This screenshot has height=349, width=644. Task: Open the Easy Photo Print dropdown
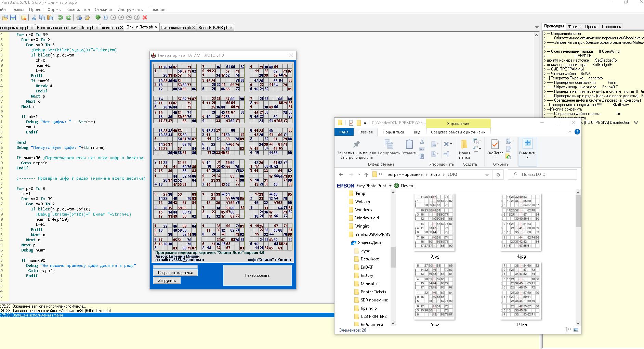[390, 186]
